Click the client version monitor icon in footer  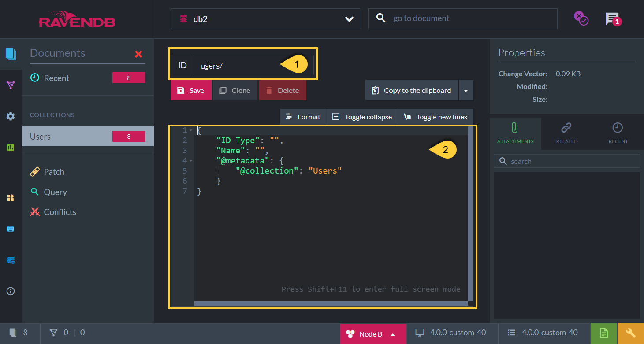420,333
